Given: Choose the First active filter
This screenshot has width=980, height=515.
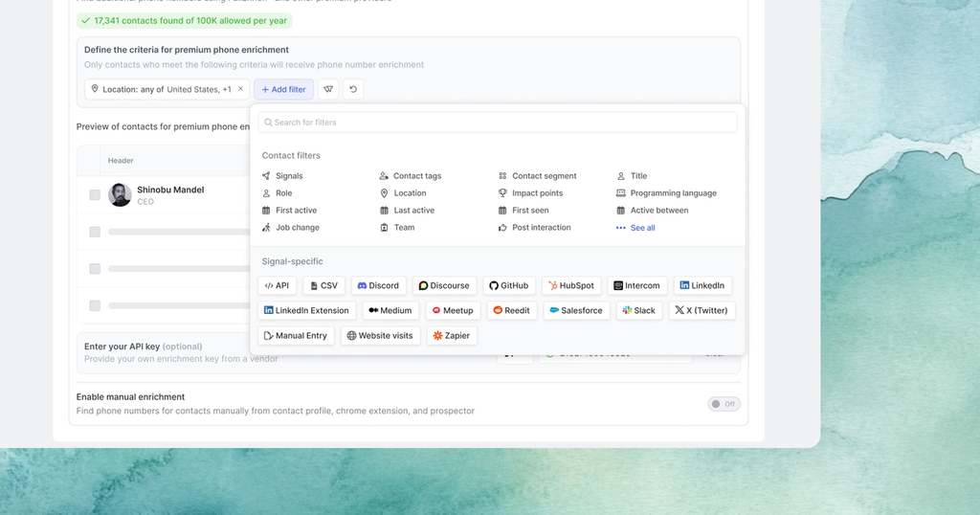Looking at the screenshot, I should click(289, 211).
